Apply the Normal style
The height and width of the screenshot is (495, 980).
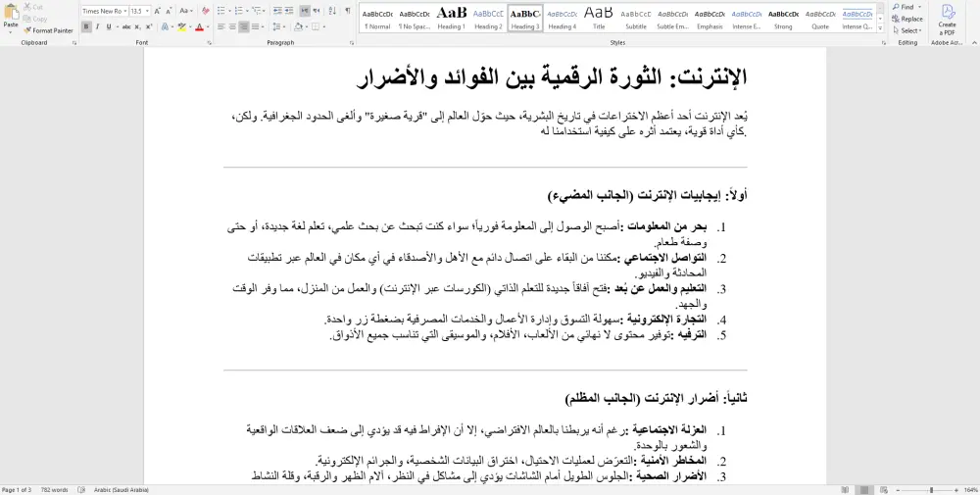(x=377, y=18)
